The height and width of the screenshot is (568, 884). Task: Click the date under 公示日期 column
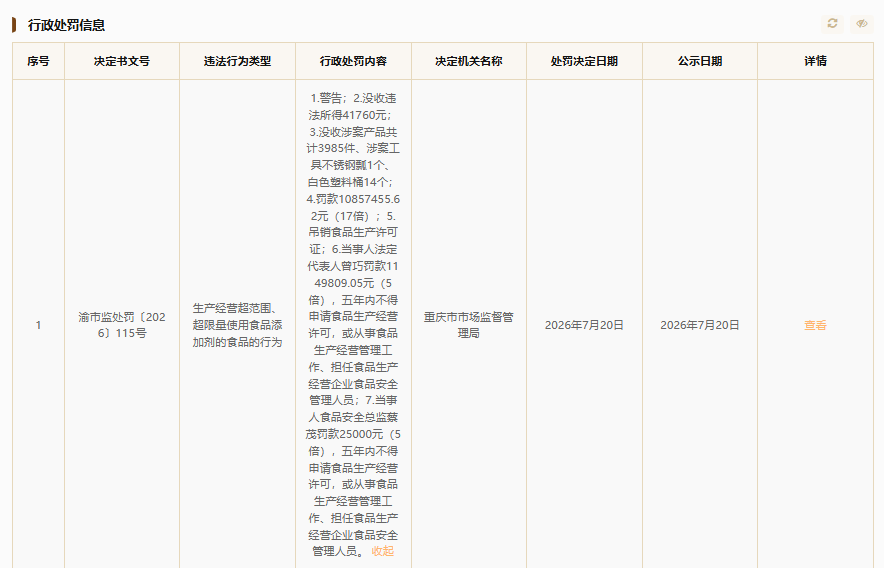tap(700, 325)
